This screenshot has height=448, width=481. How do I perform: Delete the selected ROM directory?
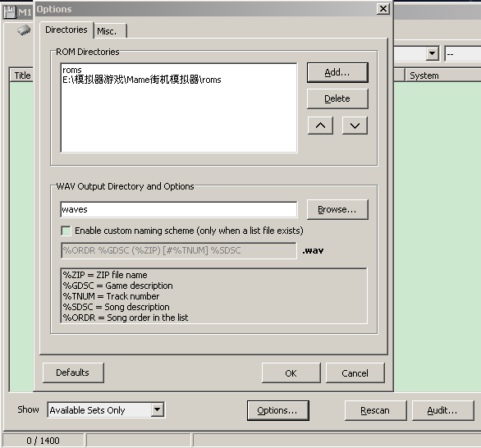tap(337, 98)
